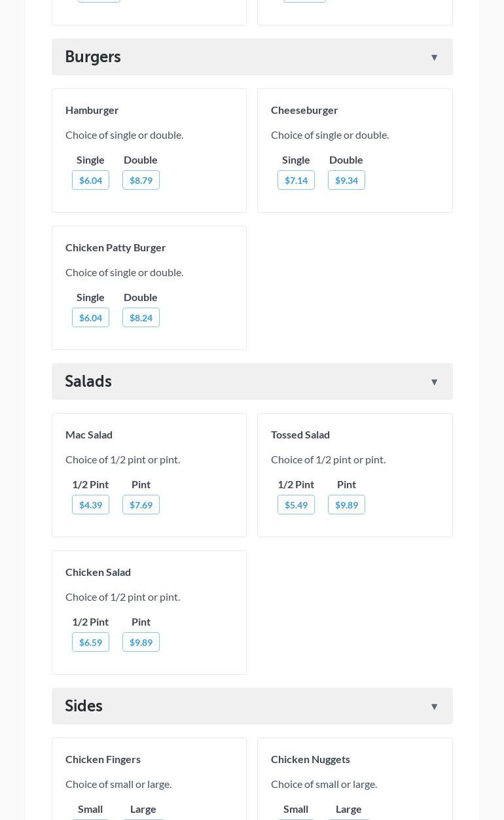
Task: Collapse the Burgers section arrow
Action: [x=434, y=58]
